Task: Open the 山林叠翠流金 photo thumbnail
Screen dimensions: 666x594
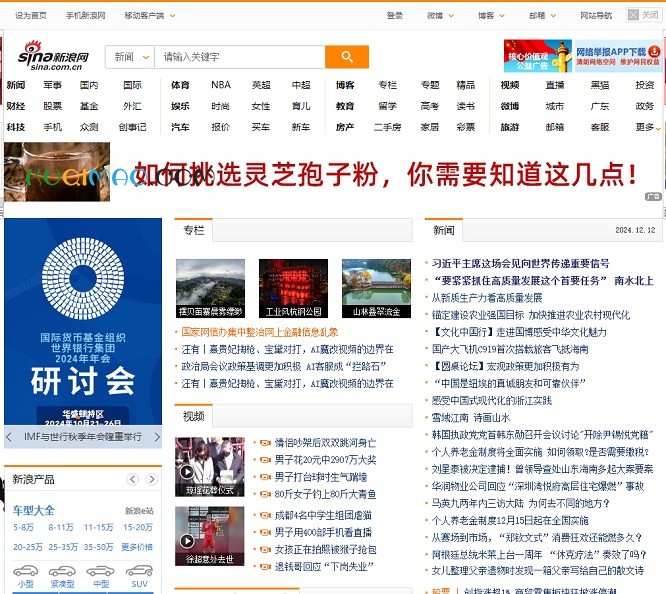Action: [376, 288]
